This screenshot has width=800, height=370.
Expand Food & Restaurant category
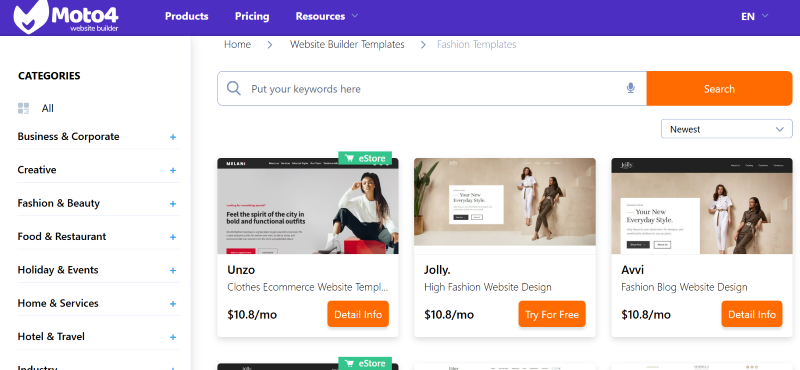pyautogui.click(x=173, y=237)
